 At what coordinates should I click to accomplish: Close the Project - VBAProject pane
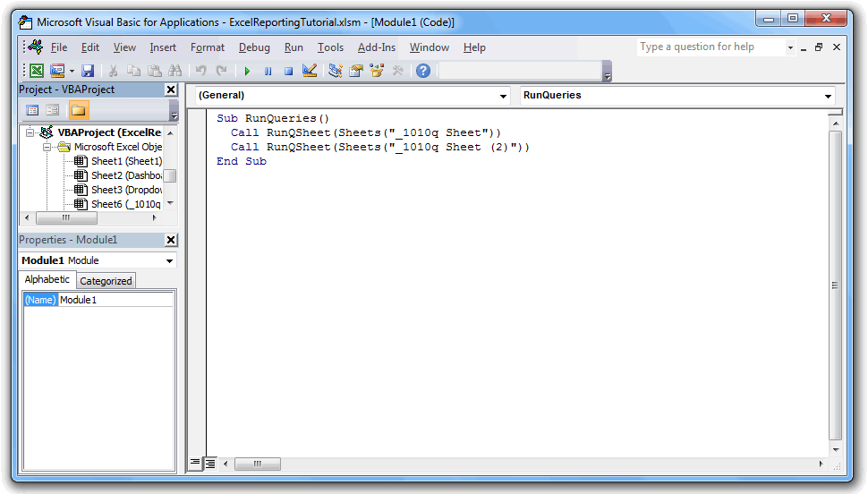pyautogui.click(x=171, y=89)
